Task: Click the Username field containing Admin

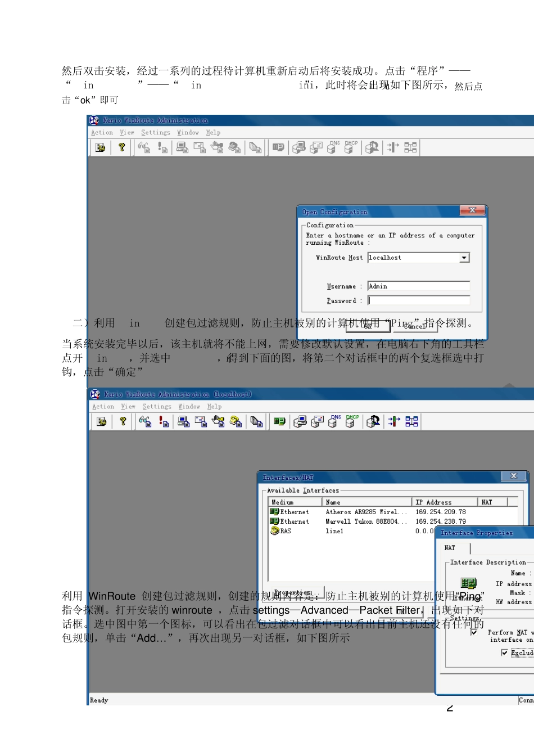Action: pos(419,286)
